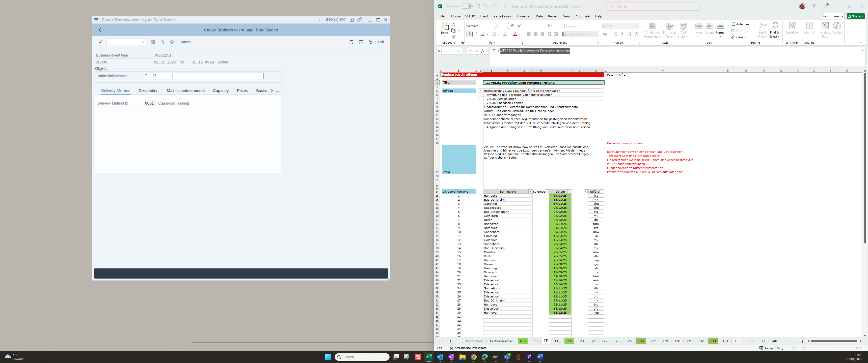Screen dimensions: 868x363
Task: Click the Windows Start button
Action: [x=328, y=357]
